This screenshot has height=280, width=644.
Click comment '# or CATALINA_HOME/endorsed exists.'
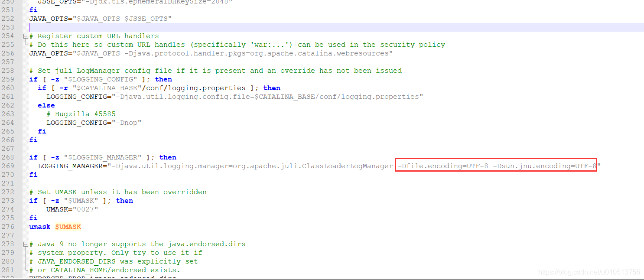105,270
